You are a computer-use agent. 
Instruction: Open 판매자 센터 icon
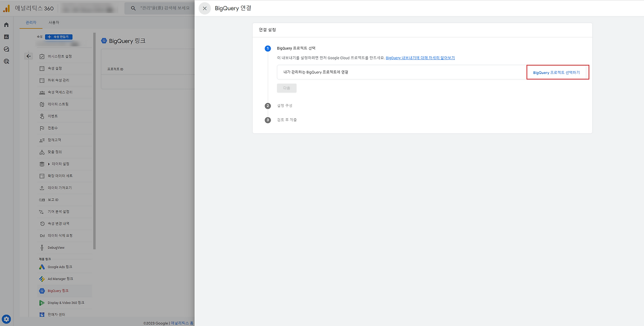(42, 314)
